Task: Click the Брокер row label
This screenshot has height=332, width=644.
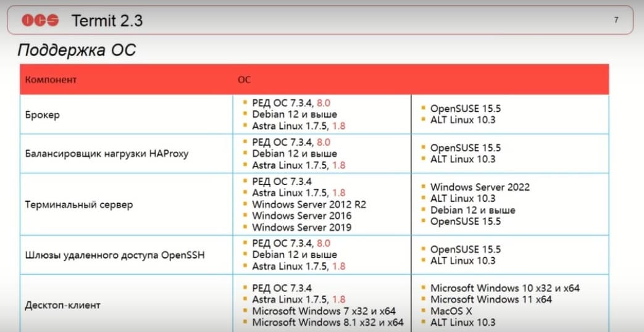Action: [x=43, y=115]
